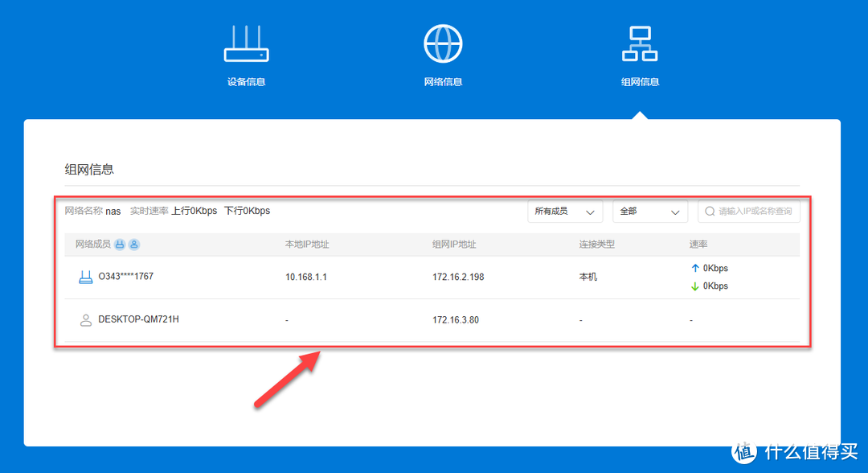Open the 设备信息 router icon
Screen dimensions: 868x473
[x=246, y=43]
